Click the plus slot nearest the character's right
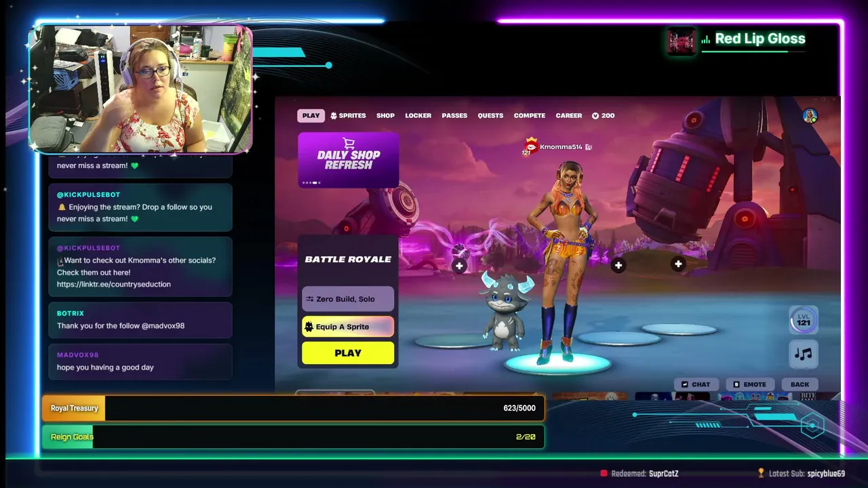 [618, 266]
